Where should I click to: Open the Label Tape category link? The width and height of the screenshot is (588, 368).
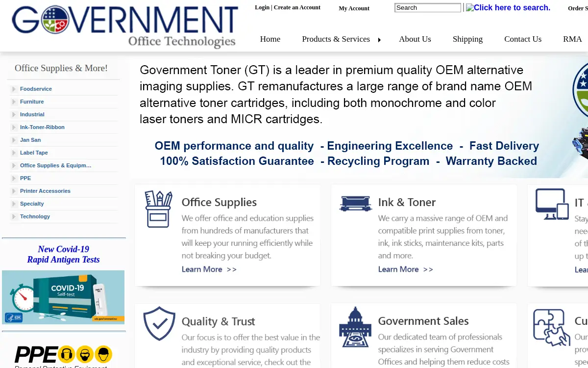(x=34, y=153)
